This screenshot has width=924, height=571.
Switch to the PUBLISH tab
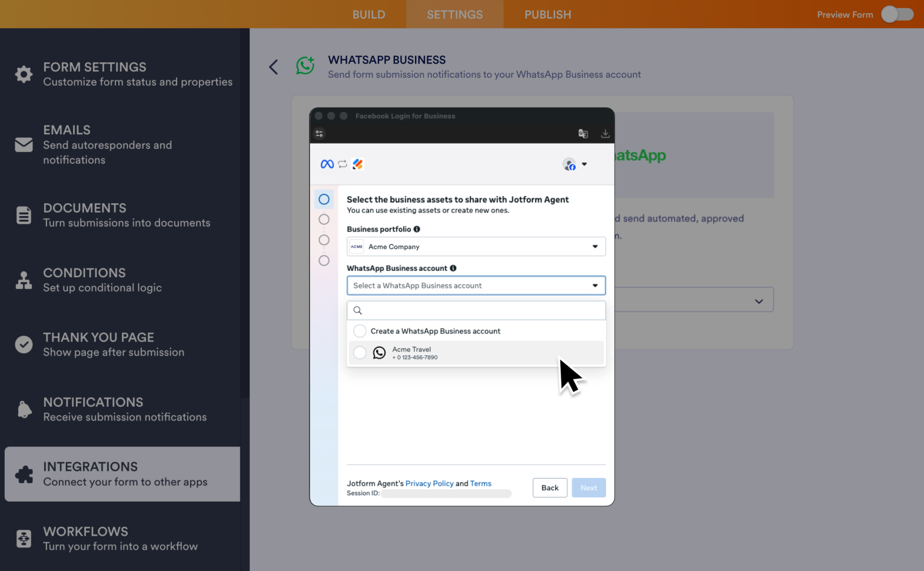tap(548, 14)
